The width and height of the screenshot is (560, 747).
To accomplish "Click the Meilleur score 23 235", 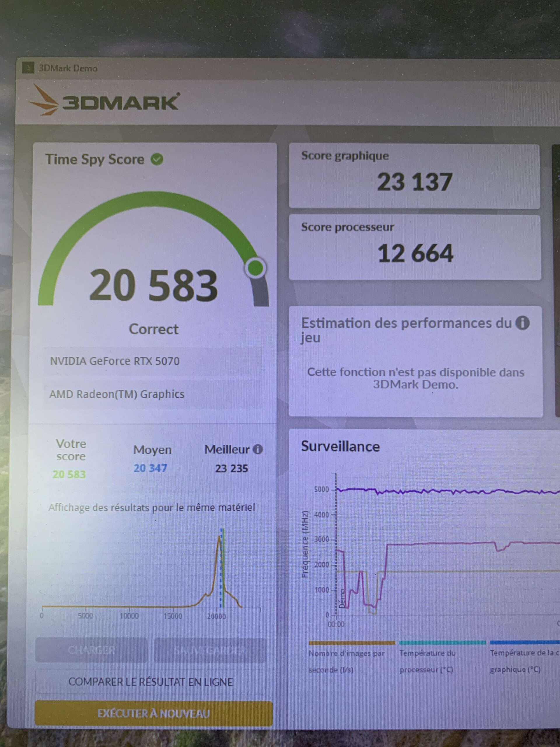I will [x=232, y=468].
